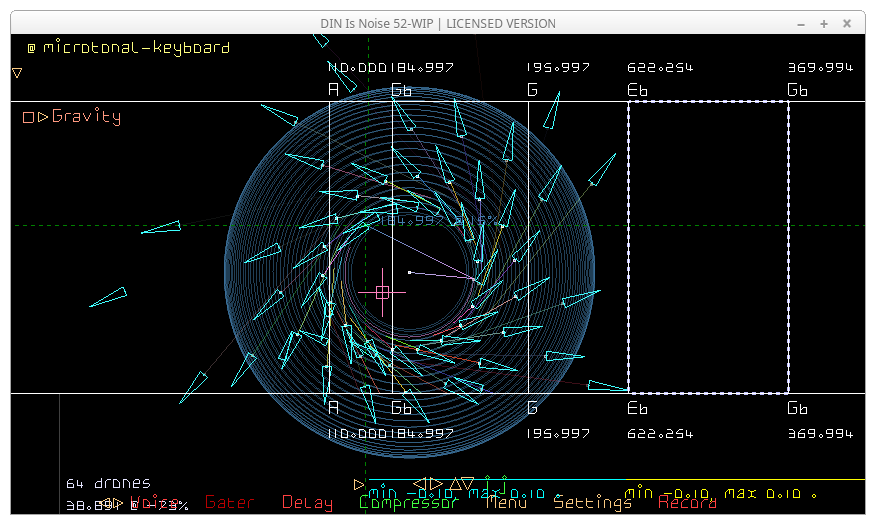
Task: Start recording with Record button
Action: pos(687,503)
